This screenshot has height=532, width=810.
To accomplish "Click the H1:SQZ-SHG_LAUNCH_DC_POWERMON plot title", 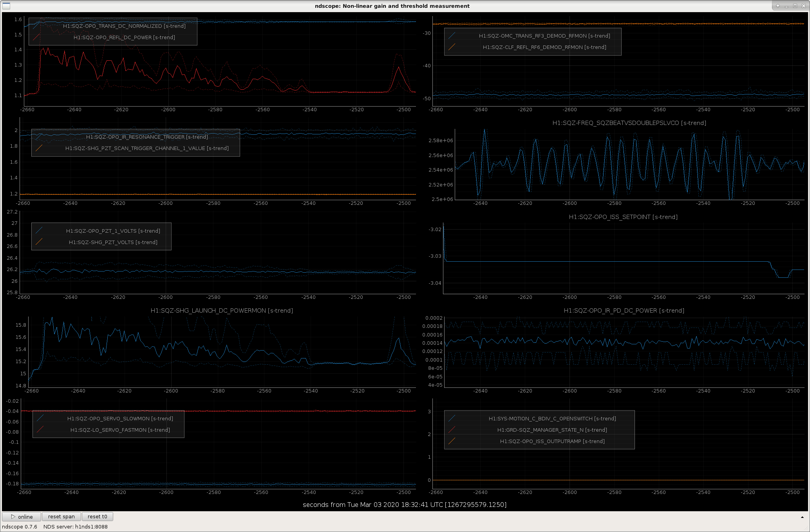I will pos(222,310).
